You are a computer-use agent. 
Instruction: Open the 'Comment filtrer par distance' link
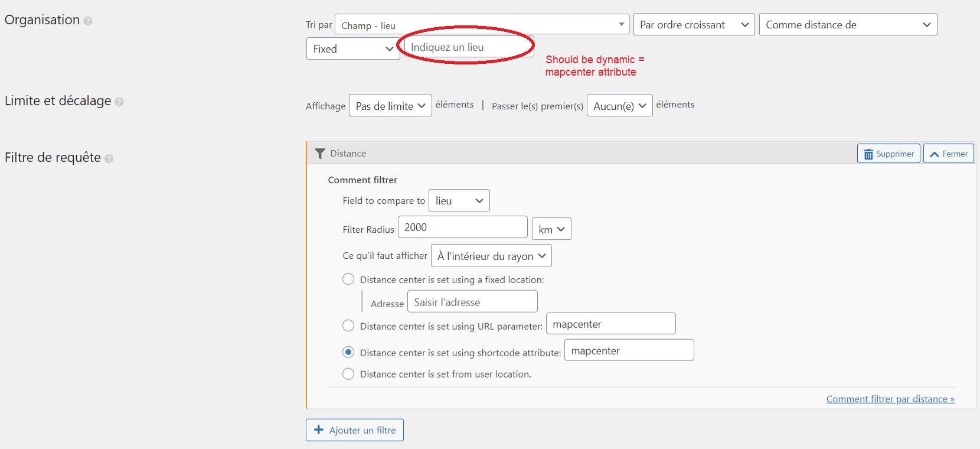coord(890,399)
